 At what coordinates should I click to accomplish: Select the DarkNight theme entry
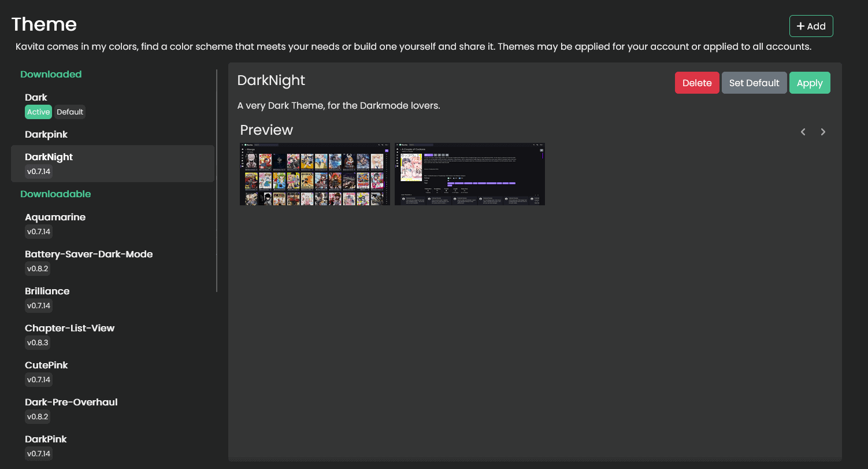coord(49,157)
